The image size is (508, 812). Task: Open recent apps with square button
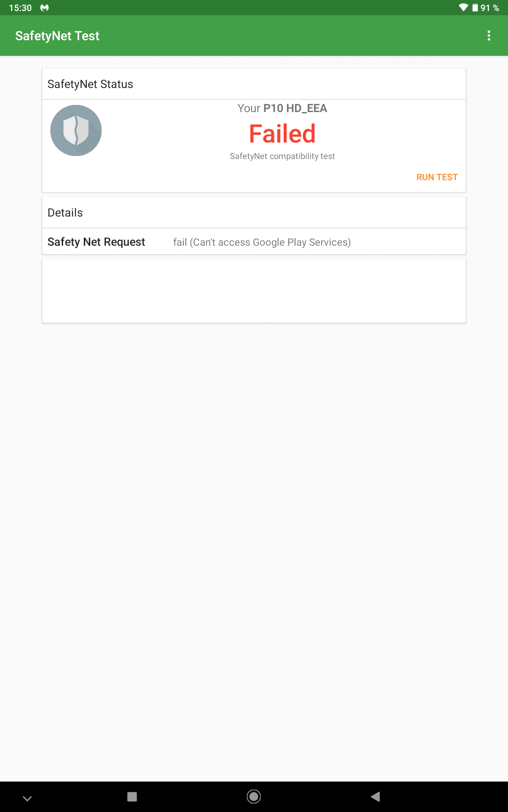coord(132,797)
